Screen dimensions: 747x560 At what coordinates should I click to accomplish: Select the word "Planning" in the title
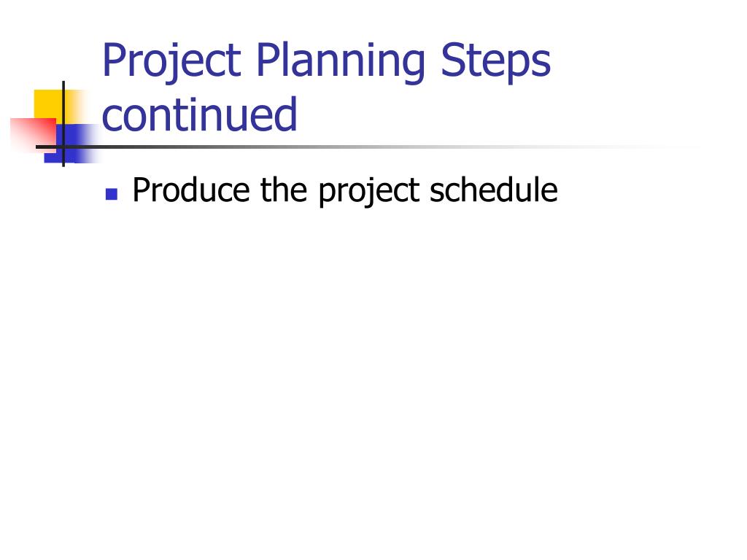(x=340, y=61)
